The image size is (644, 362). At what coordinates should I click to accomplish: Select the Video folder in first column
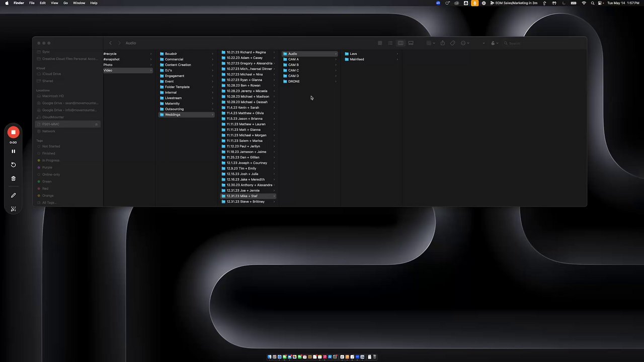click(127, 70)
